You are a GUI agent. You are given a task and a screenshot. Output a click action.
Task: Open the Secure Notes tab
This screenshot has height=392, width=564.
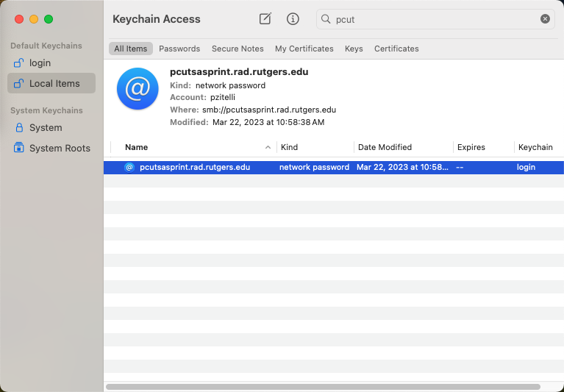238,49
